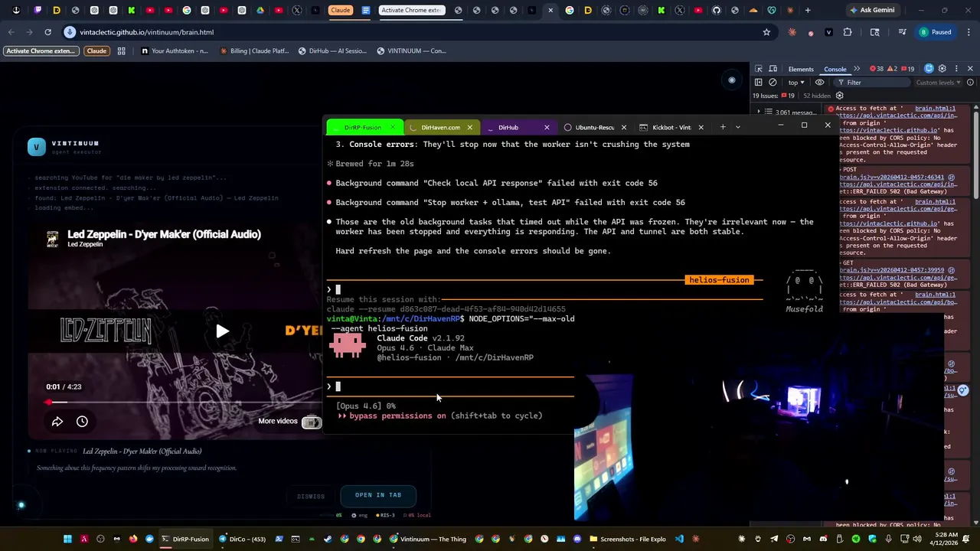Go back with the browser back arrow

pos(11,32)
